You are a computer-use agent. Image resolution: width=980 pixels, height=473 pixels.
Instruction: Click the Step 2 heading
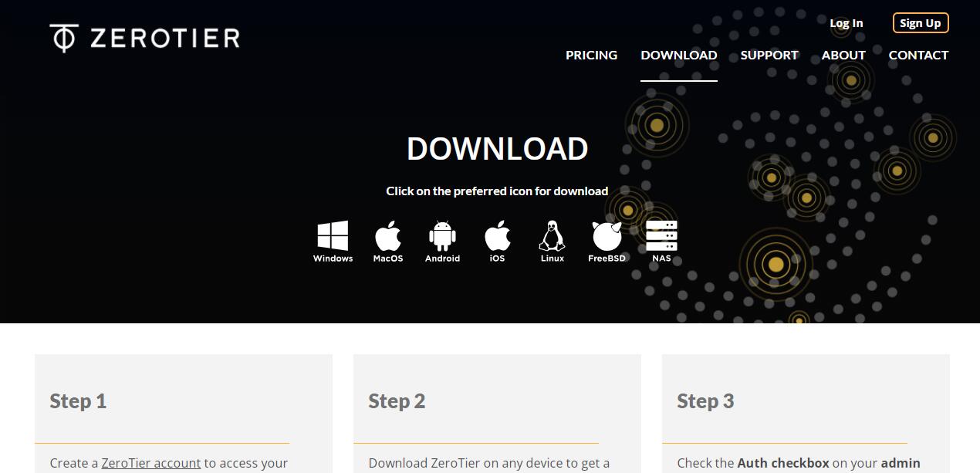click(x=397, y=401)
